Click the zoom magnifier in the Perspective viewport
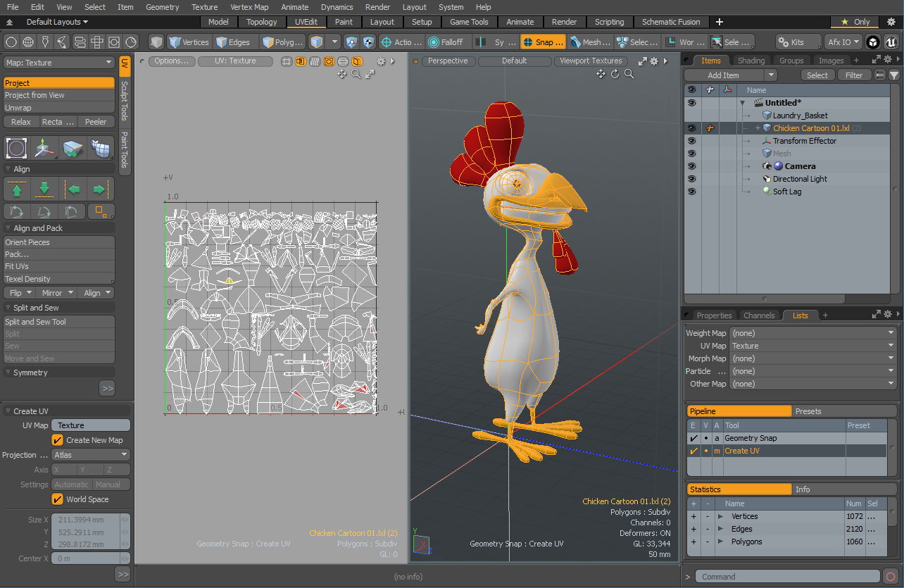 point(629,74)
